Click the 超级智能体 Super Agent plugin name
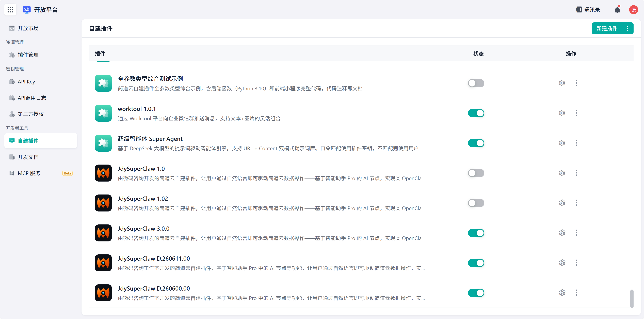This screenshot has height=319, width=644. 150,139
